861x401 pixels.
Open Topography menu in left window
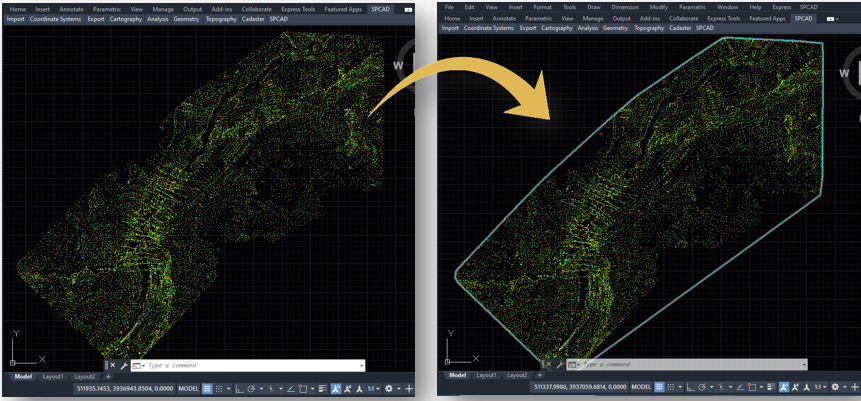click(221, 19)
